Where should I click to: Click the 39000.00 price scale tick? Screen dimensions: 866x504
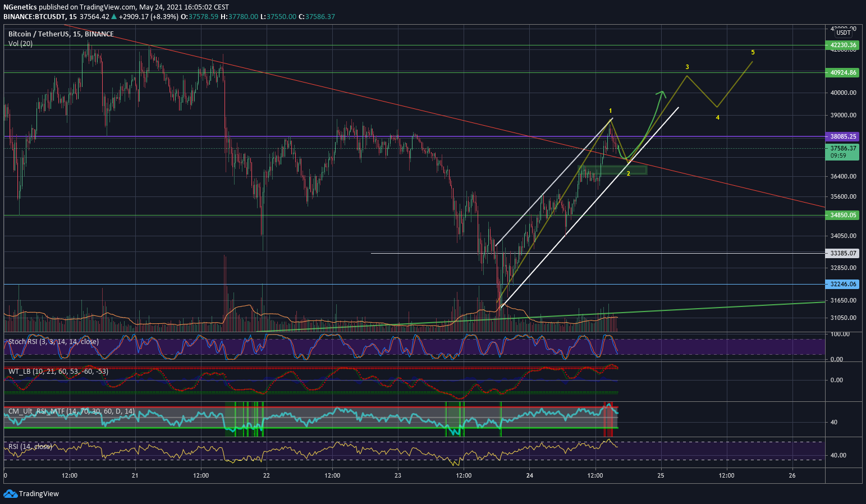click(x=843, y=115)
